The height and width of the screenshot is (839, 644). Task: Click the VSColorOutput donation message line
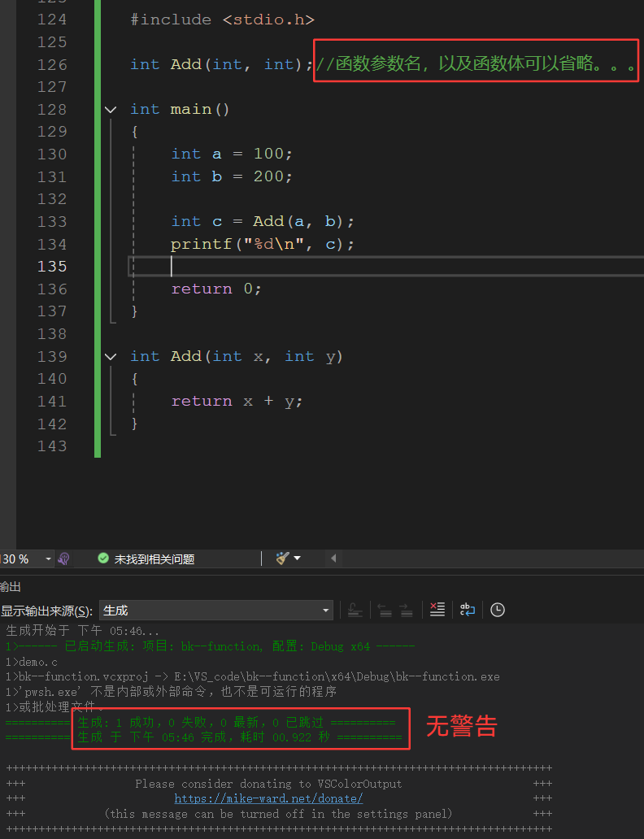(268, 784)
